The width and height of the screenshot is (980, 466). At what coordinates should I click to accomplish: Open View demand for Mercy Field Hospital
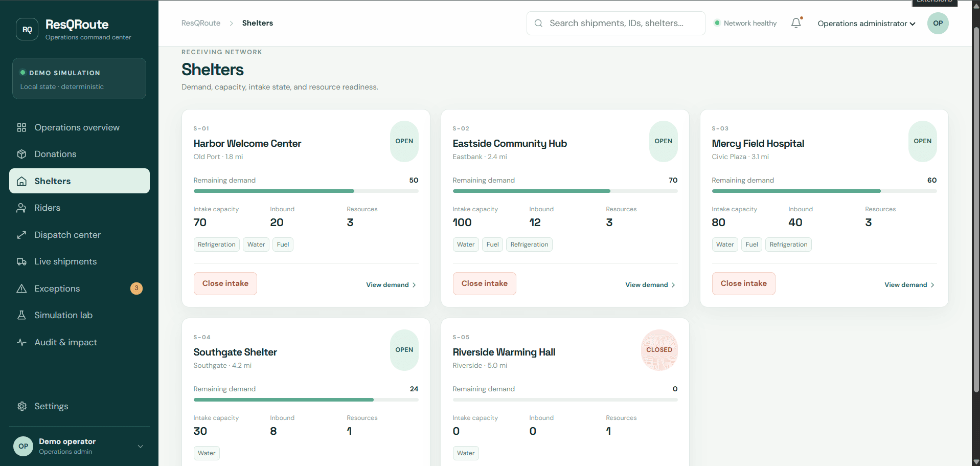tap(909, 285)
